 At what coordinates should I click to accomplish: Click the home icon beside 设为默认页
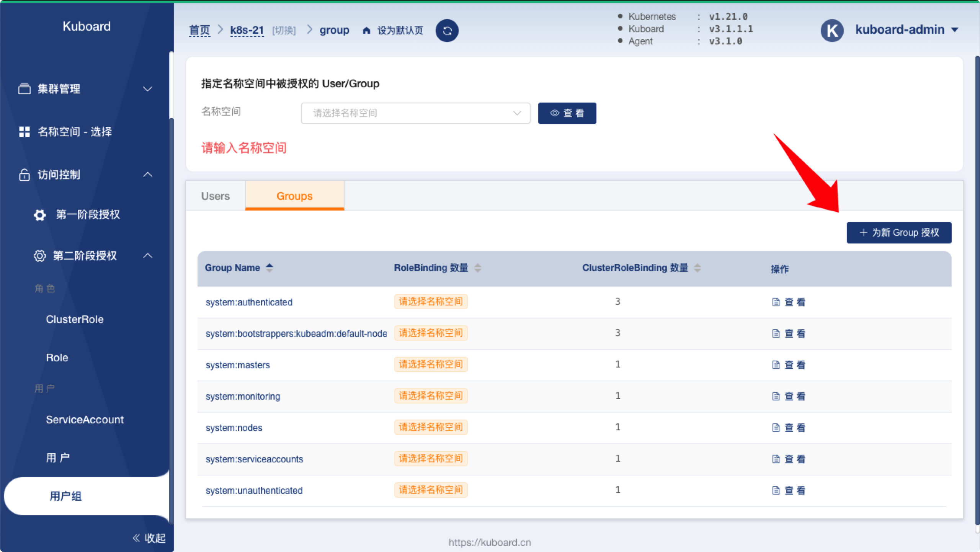click(366, 30)
